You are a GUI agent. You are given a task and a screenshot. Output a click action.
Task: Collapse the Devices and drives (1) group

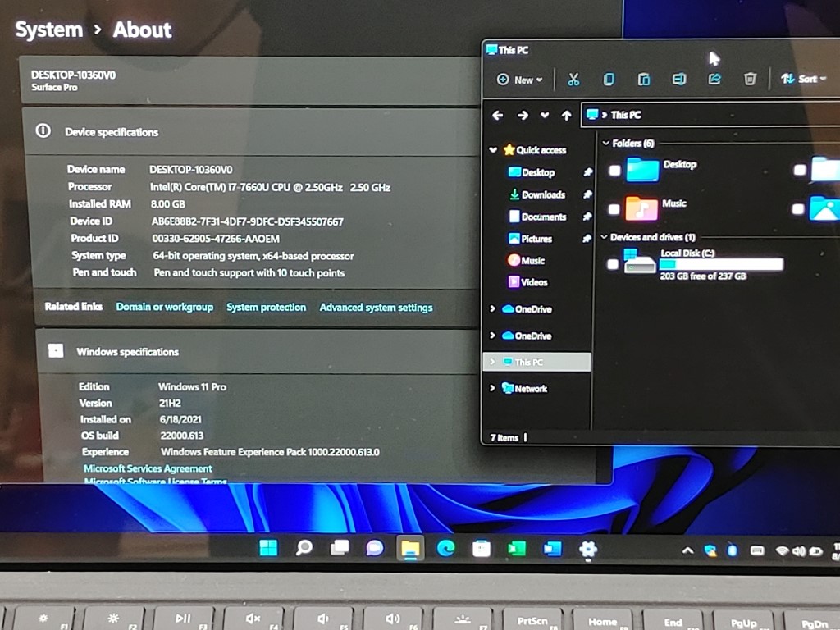605,237
